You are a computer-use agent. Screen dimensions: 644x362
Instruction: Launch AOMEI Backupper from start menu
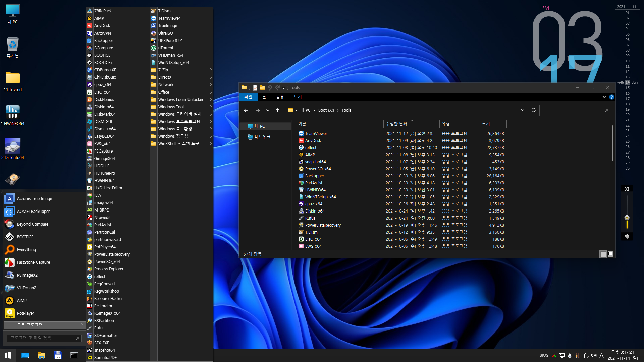[33, 212]
